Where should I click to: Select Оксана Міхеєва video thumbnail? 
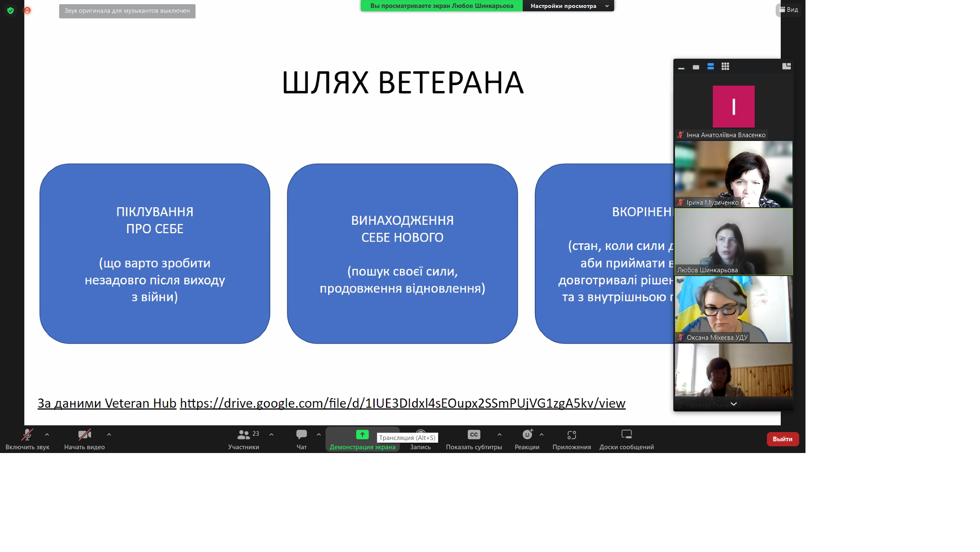(x=733, y=309)
